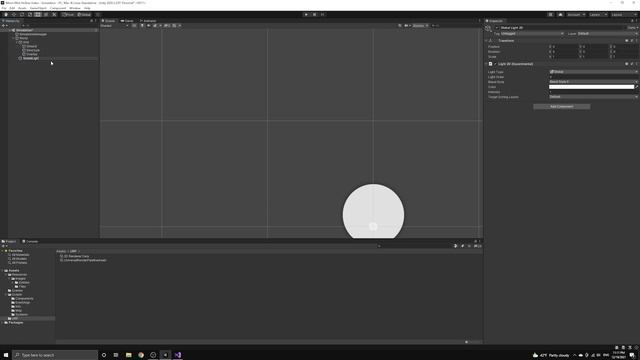Edit the Global Light 2D name field
The image size is (640, 360).
[562, 28]
